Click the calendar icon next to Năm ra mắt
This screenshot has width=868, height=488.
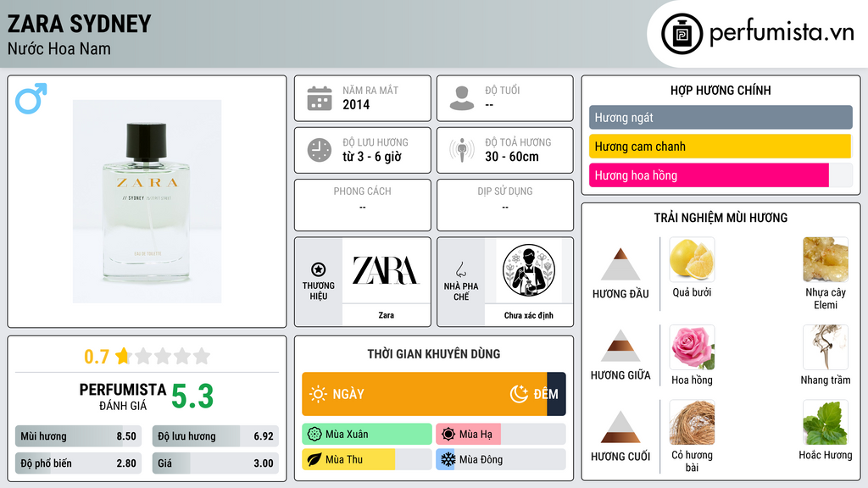pyautogui.click(x=320, y=98)
